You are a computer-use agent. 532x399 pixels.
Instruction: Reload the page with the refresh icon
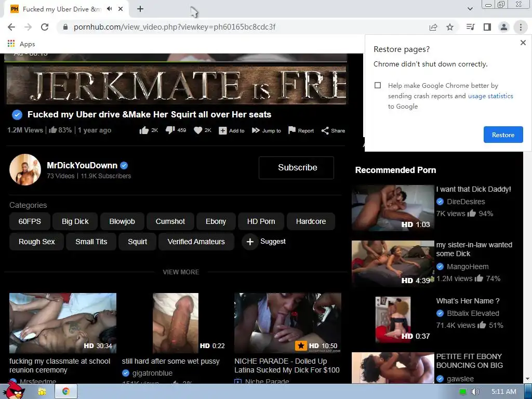click(x=45, y=27)
